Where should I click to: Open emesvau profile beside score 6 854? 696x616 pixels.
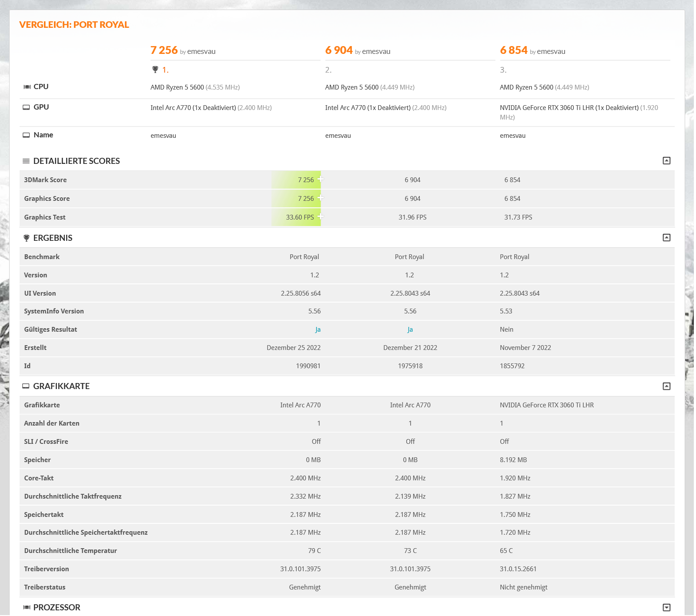pos(551,52)
